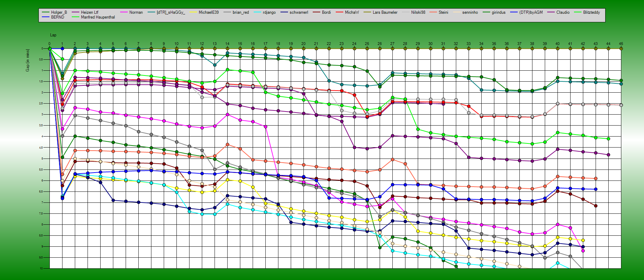The width and height of the screenshot is (644, 280).
Task: Click lap number 42 on axis
Action: point(583,44)
